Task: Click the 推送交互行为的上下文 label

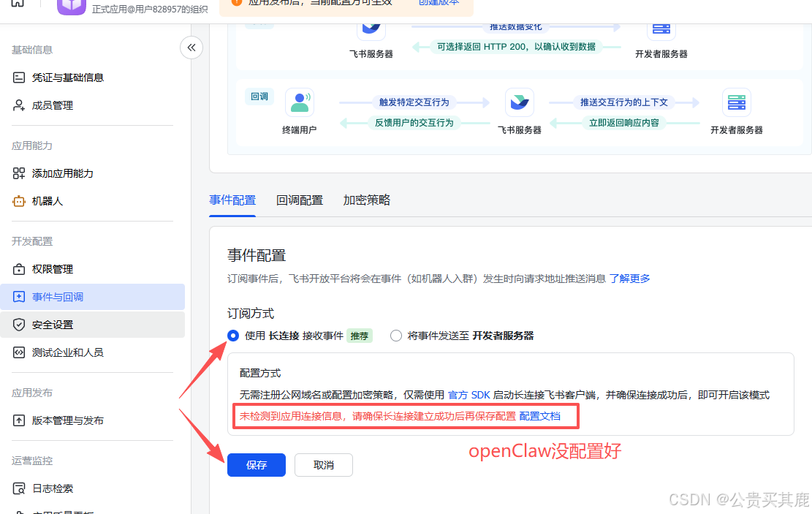Action: point(624,102)
